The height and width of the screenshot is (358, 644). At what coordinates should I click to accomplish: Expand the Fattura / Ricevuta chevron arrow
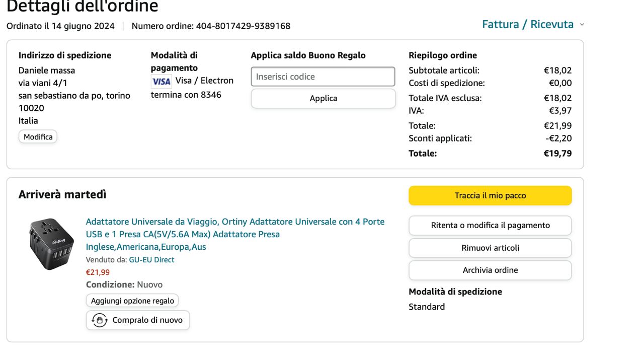pos(582,25)
